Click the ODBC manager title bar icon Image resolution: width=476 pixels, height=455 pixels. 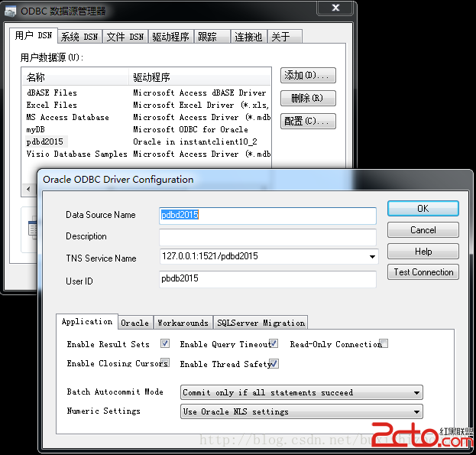point(11,11)
